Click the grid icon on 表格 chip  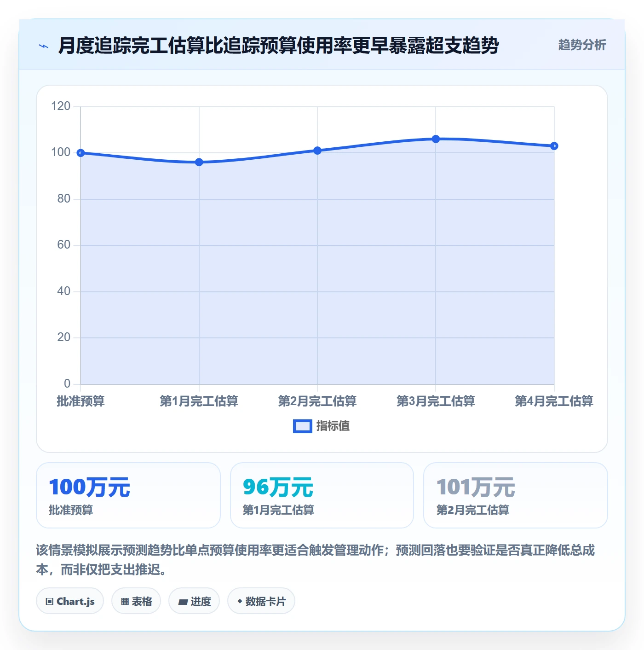coord(125,601)
